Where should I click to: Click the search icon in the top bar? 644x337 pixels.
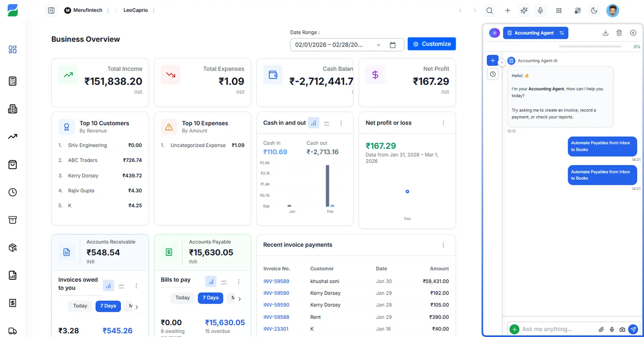490,11
